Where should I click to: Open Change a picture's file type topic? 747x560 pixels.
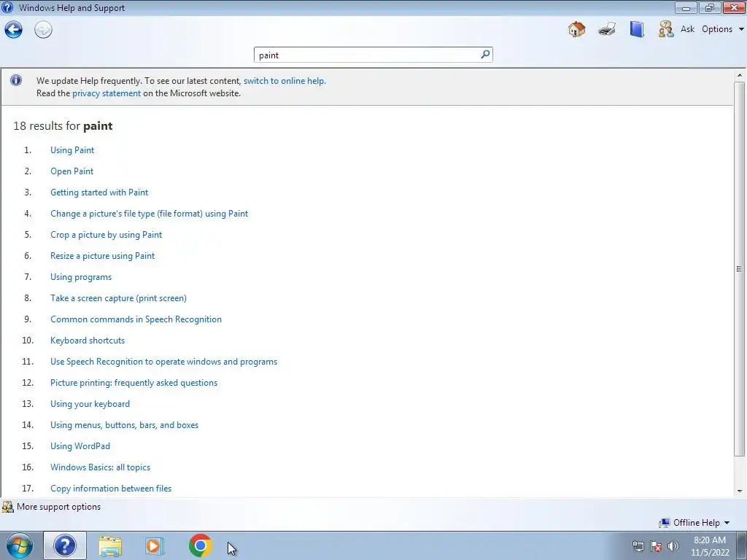[149, 214]
